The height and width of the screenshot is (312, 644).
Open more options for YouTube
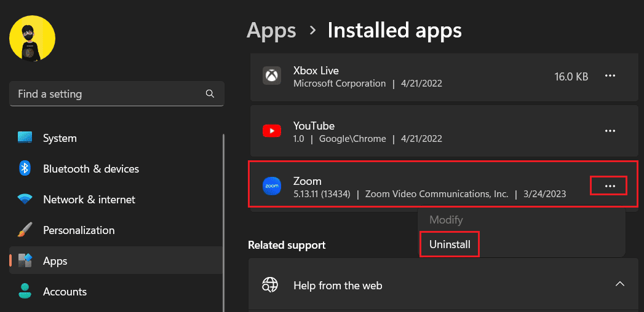click(x=610, y=131)
